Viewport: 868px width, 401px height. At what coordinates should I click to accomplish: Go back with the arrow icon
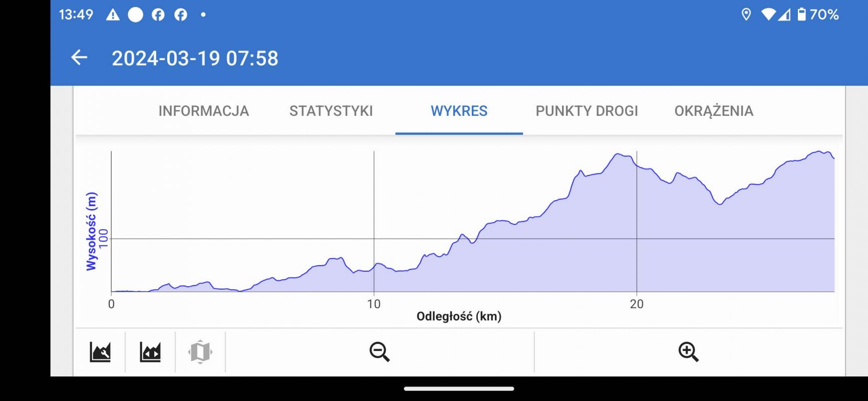tap(79, 58)
